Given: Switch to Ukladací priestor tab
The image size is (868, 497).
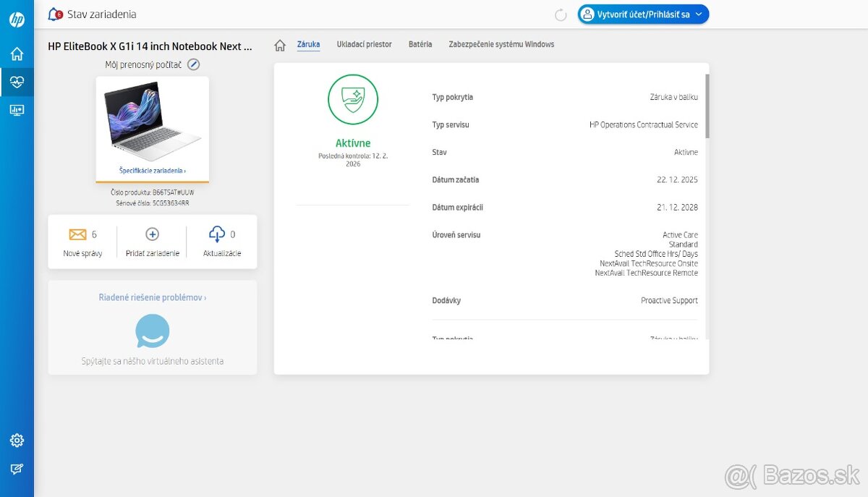Looking at the screenshot, I should click(x=364, y=44).
